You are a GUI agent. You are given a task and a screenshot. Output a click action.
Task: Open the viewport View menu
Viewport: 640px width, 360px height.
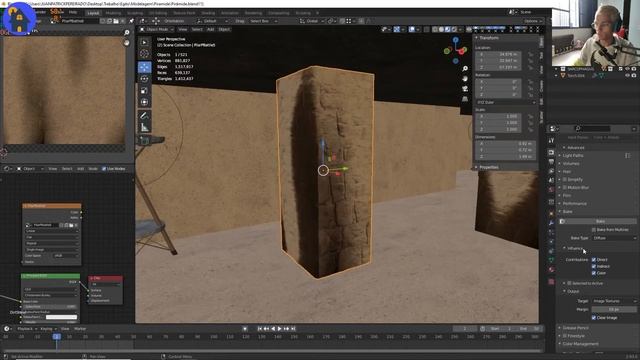[x=182, y=29]
